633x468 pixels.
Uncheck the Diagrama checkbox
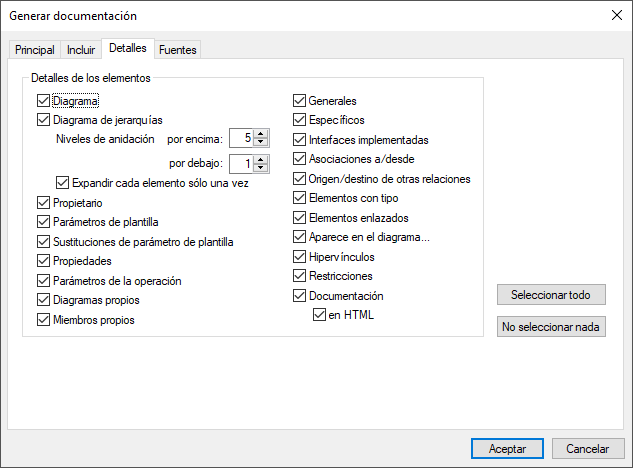point(43,100)
